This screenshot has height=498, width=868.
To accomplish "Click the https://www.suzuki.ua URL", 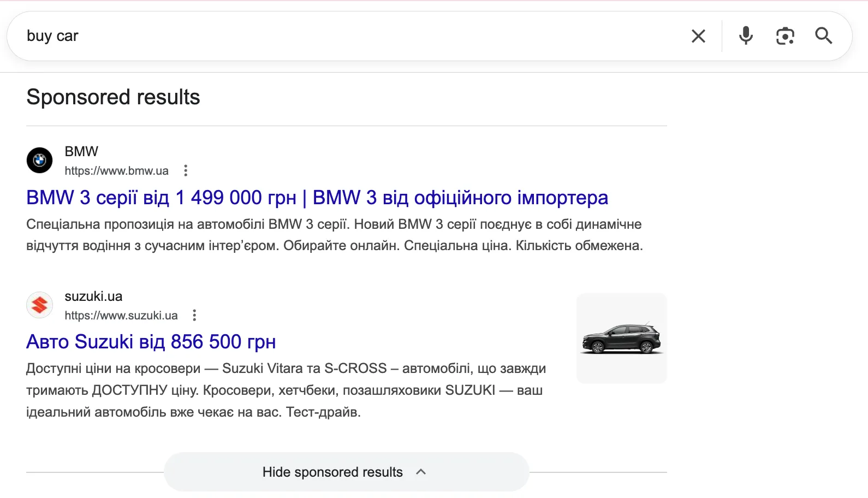I will point(121,315).
